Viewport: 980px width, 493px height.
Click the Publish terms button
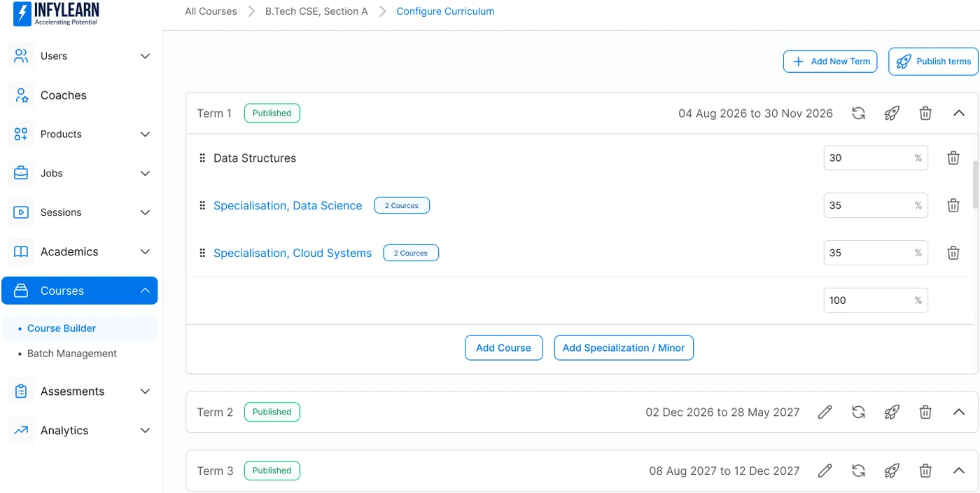pyautogui.click(x=933, y=62)
